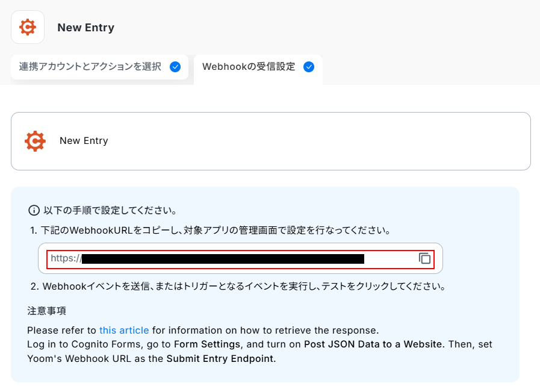Viewport: 540px width, 392px height.
Task: Open the "this article" link
Action: pos(124,330)
